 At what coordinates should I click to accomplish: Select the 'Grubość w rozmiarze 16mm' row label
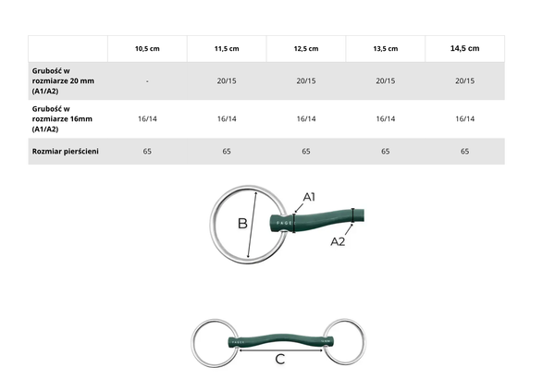[61, 118]
